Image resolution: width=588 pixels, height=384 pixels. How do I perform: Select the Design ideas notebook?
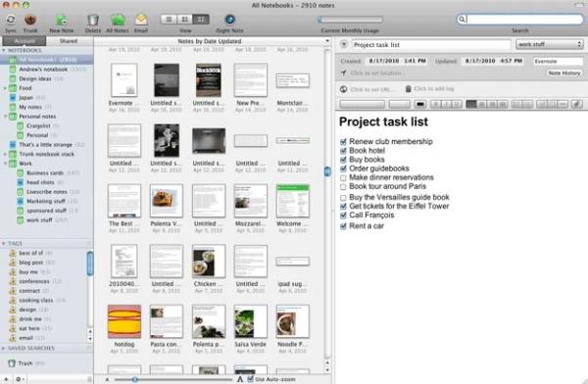[35, 78]
